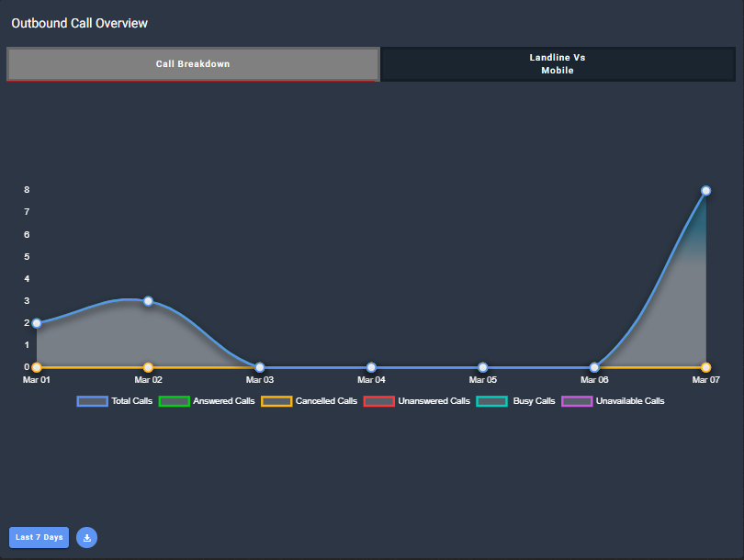
Task: Select the Mar 02 total calls peak point
Action: point(148,301)
